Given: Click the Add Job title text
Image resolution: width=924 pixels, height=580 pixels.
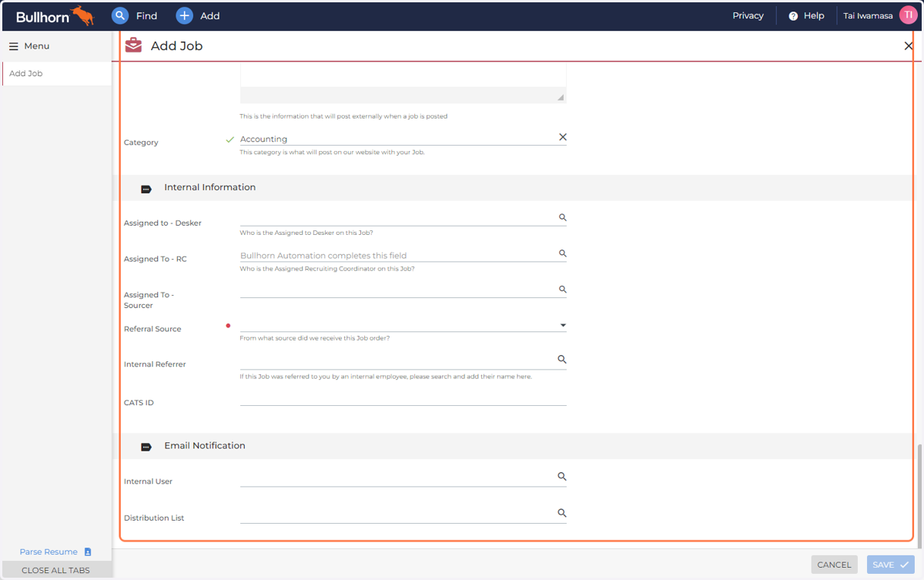Looking at the screenshot, I should point(176,46).
